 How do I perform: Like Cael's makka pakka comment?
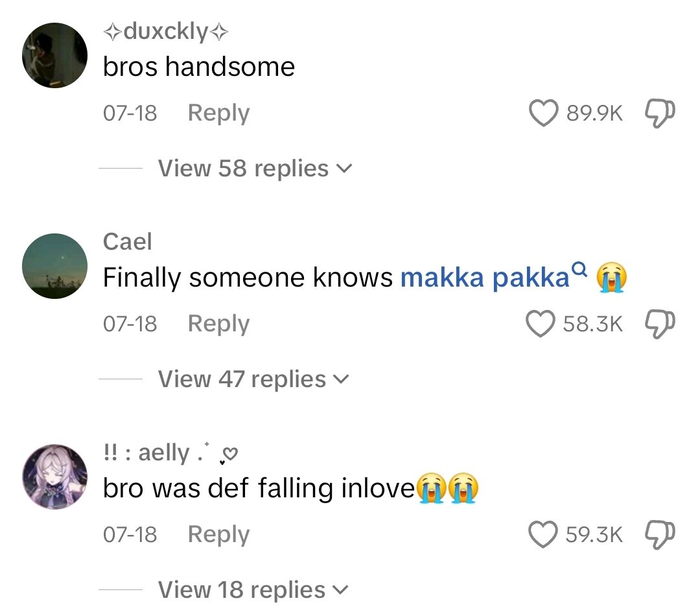coord(542,324)
